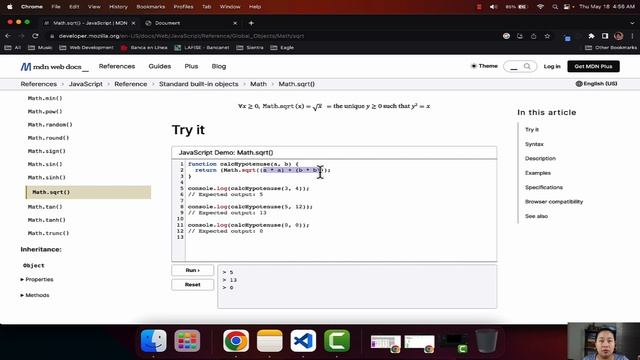The height and width of the screenshot is (360, 640).
Task: Open Spotlight search in the menu bar
Action: point(555,7)
